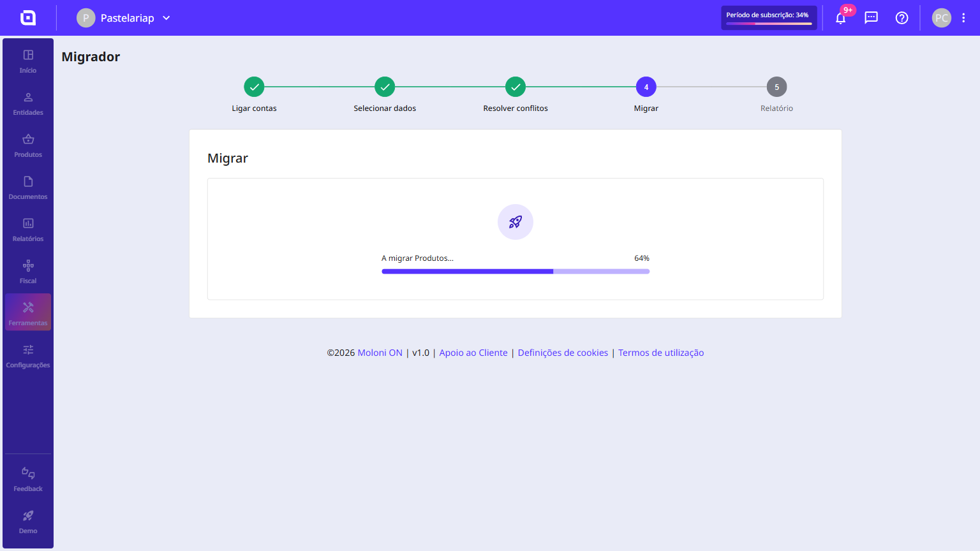The height and width of the screenshot is (551, 980).
Task: Click the help question mark icon
Action: coord(902,18)
